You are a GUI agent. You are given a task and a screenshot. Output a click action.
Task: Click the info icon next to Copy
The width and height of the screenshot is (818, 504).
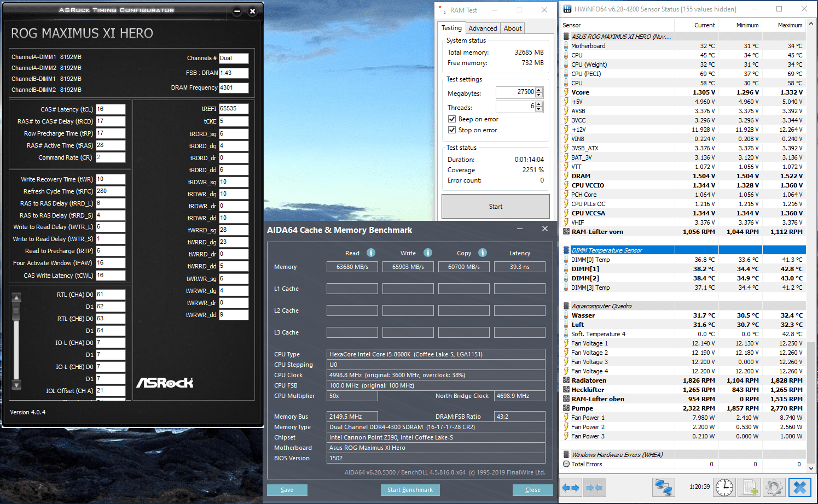pyautogui.click(x=483, y=253)
